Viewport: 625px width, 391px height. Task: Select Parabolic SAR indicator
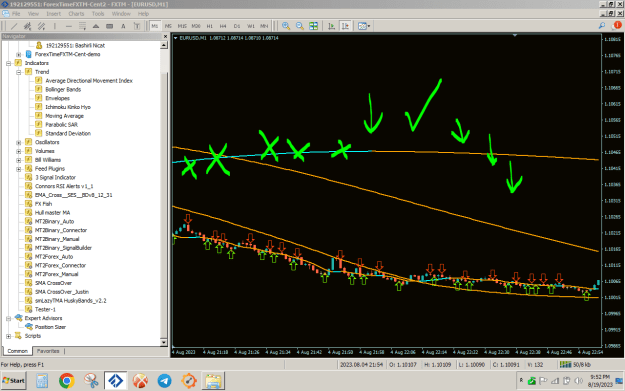(61, 125)
